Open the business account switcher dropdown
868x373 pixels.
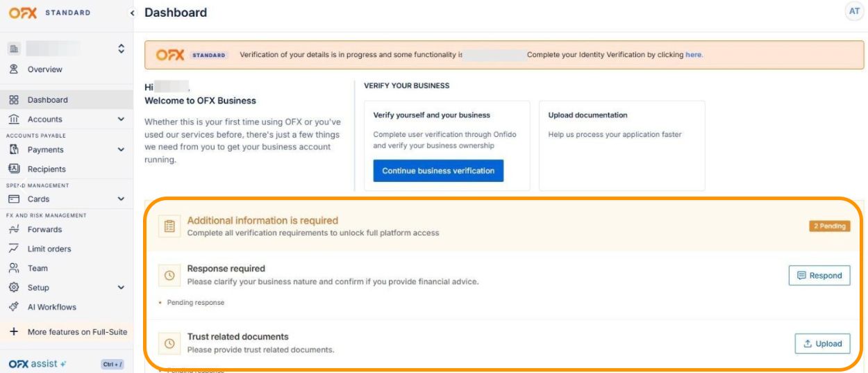click(121, 49)
